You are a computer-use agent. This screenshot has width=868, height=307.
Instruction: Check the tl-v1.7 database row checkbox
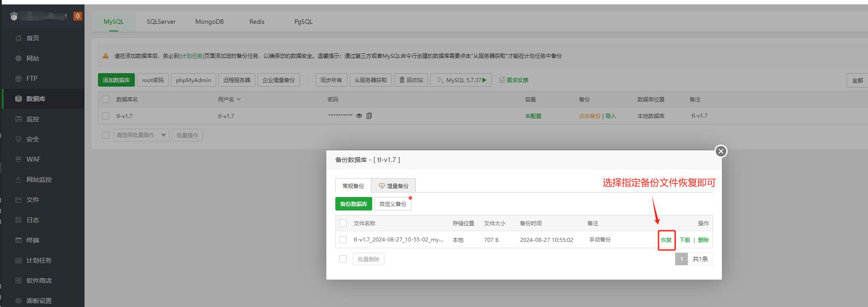106,116
